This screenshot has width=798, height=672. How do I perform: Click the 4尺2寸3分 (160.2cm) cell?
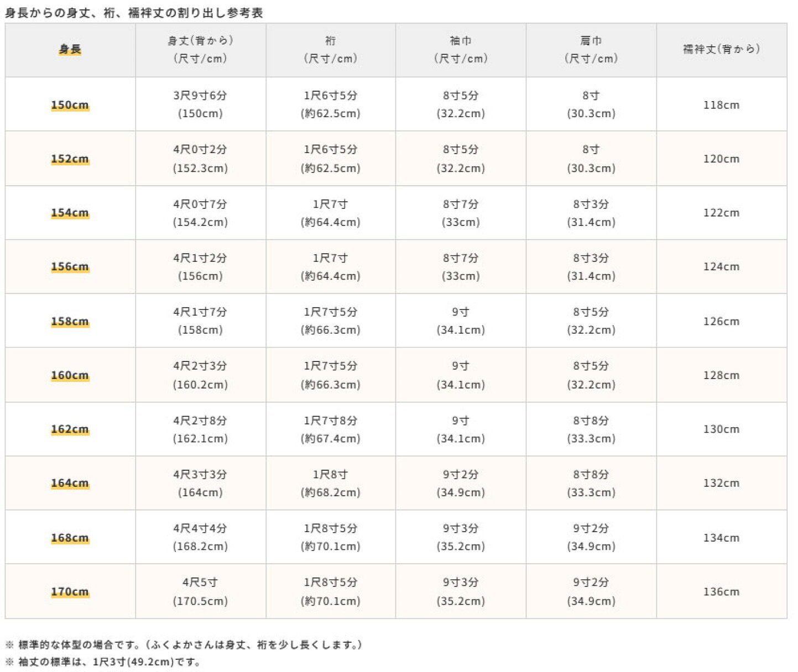tap(201, 375)
